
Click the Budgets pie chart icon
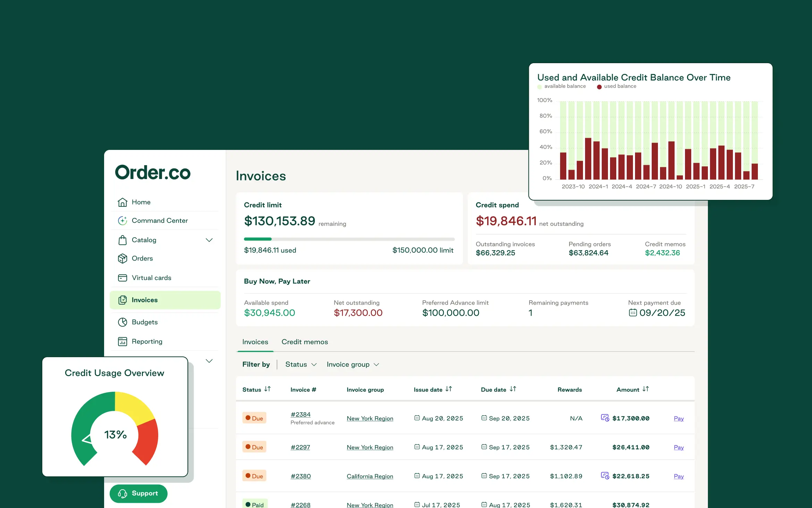click(x=122, y=322)
